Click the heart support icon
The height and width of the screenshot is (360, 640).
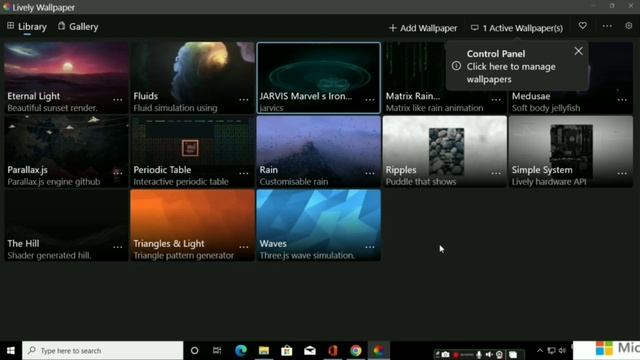(583, 26)
